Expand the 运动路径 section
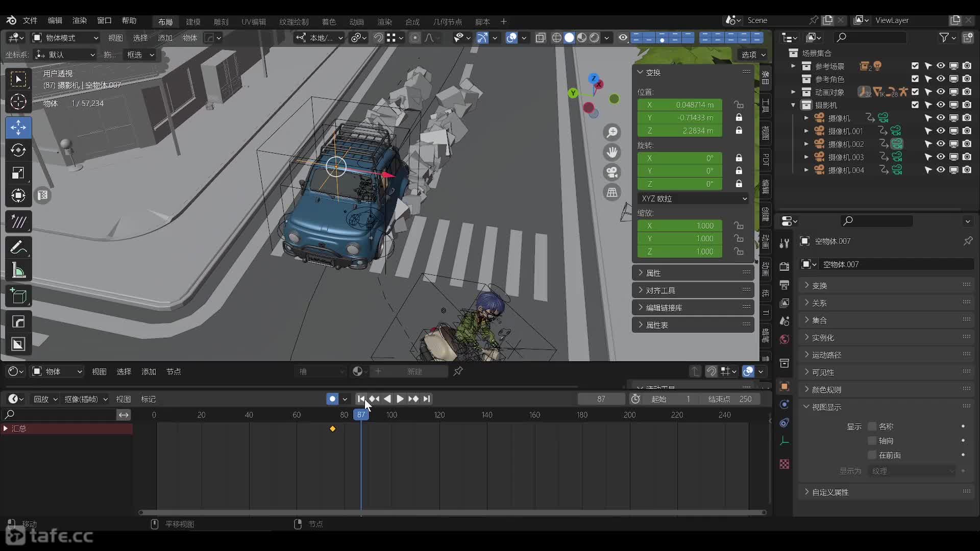The image size is (980, 551). [x=887, y=355]
